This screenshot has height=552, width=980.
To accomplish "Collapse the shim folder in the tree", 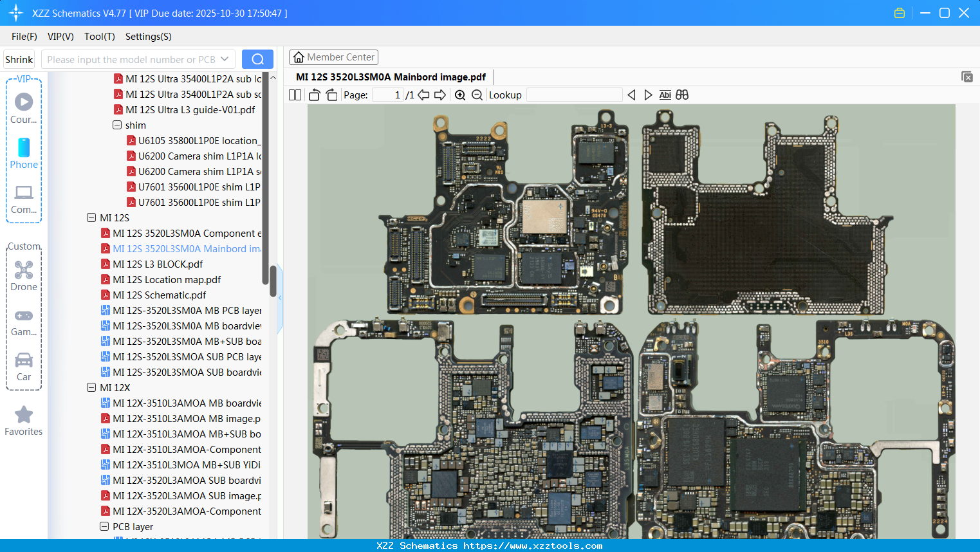I will coord(116,125).
